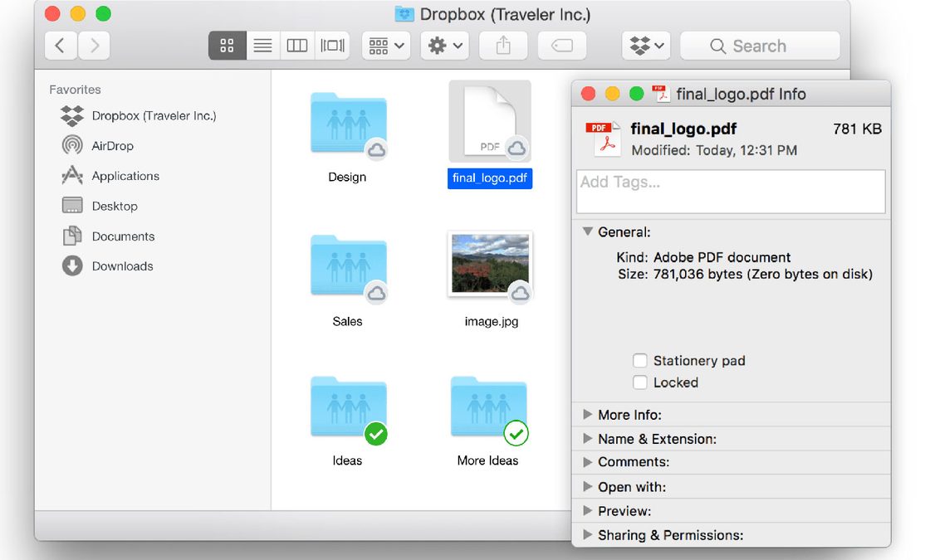930x560 pixels.
Task: Zoom the final_logo.pdf Info window
Action: 636,94
